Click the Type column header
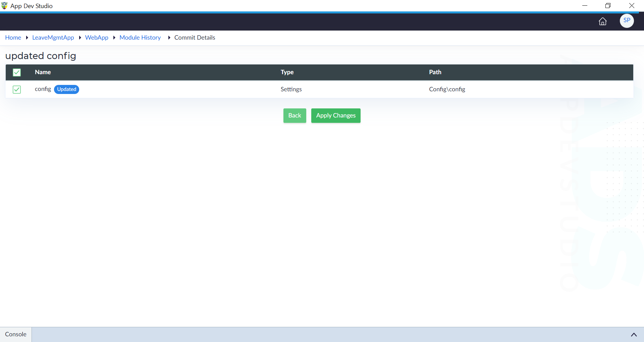644x342 pixels. tap(287, 72)
